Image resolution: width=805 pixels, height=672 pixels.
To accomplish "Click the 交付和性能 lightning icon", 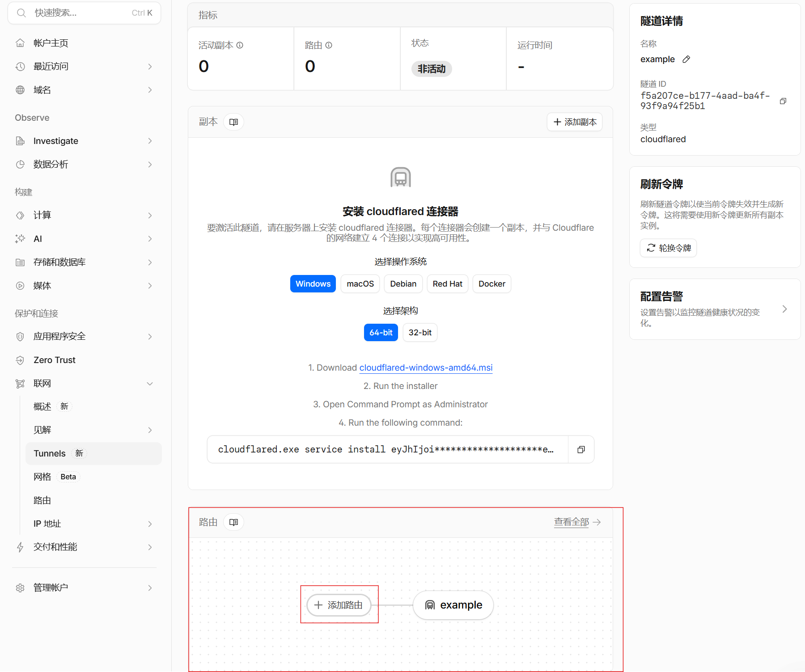I will (x=20, y=547).
